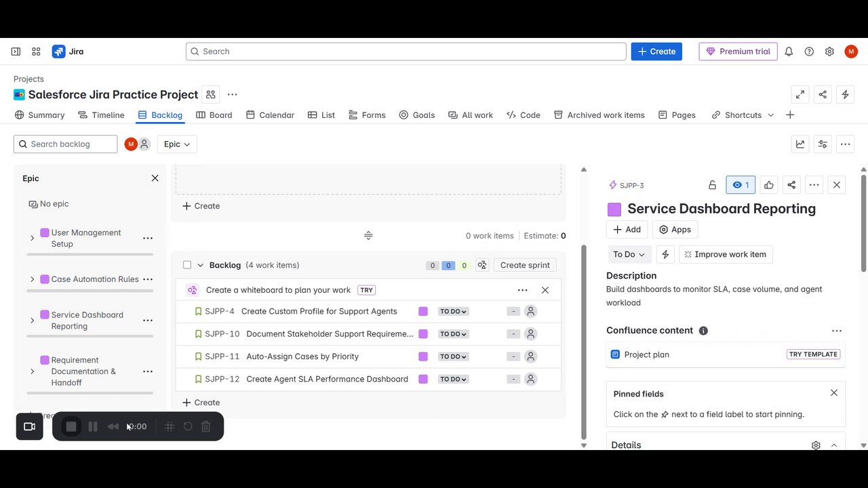Viewport: 868px width, 488px height.
Task: Expand Case Automation Rules epic
Action: coord(32,279)
